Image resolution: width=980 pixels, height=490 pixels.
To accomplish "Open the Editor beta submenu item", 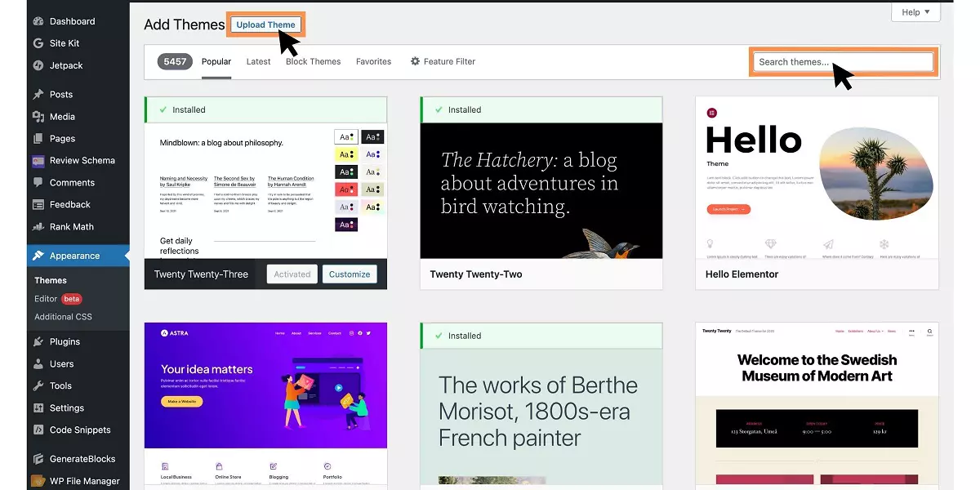I will tap(59, 299).
